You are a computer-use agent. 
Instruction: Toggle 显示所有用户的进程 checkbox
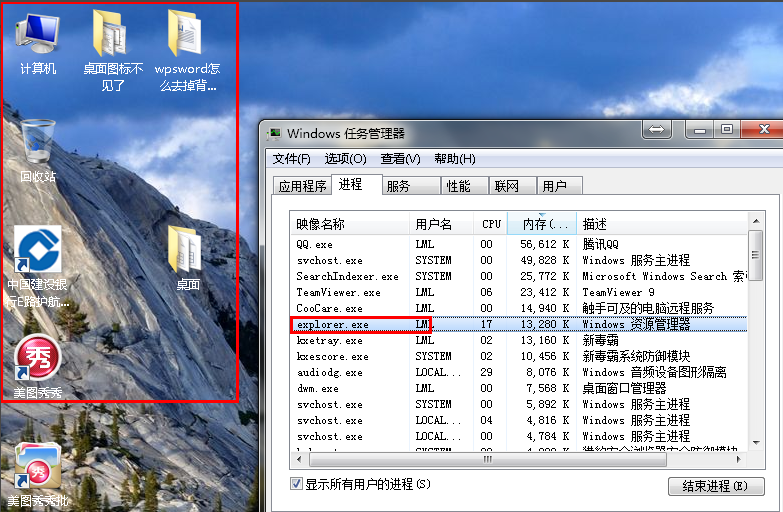296,484
